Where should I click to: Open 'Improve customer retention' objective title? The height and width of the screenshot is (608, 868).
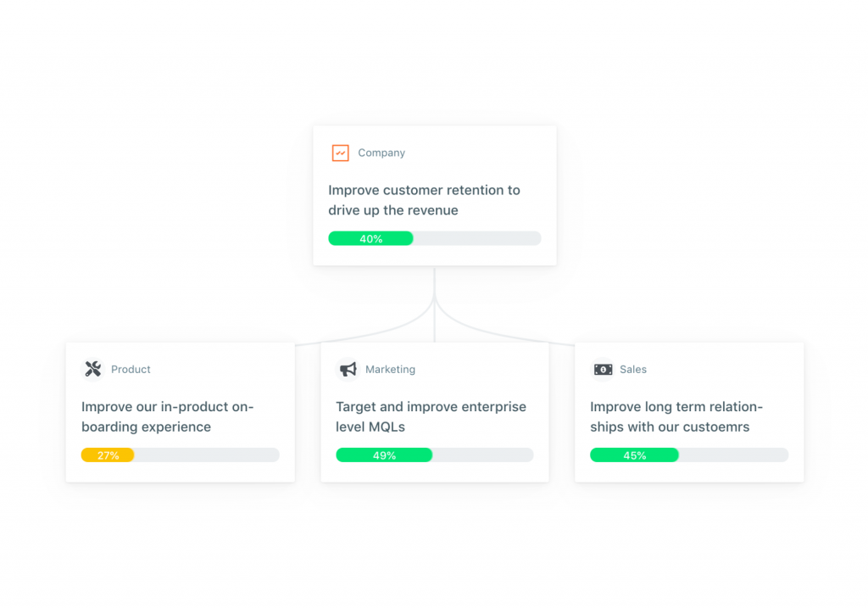pyautogui.click(x=424, y=200)
